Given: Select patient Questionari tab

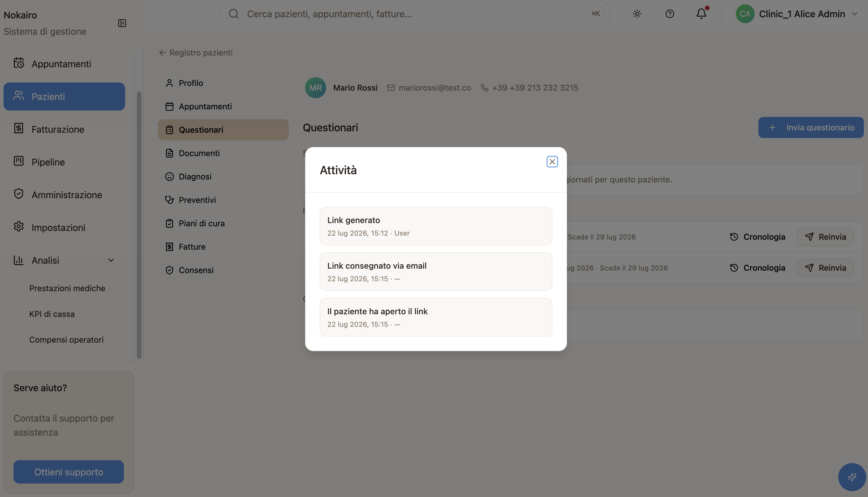Looking at the screenshot, I should (x=223, y=130).
